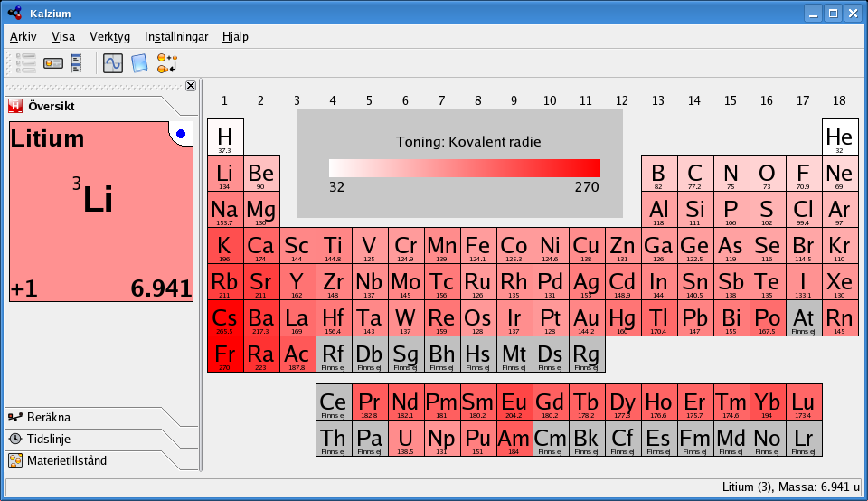Click the Kovalent radie gradient bar

[464, 168]
